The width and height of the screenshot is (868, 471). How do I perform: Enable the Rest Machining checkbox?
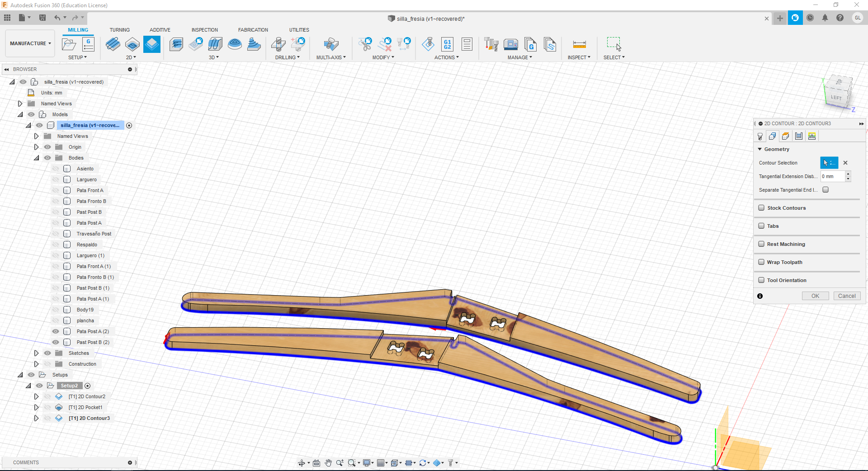pyautogui.click(x=761, y=244)
